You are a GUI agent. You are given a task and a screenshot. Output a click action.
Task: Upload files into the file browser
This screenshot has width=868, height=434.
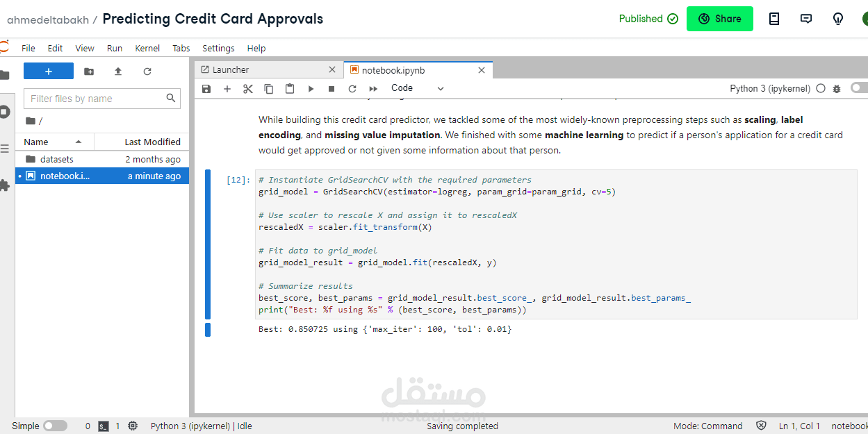[x=117, y=71]
